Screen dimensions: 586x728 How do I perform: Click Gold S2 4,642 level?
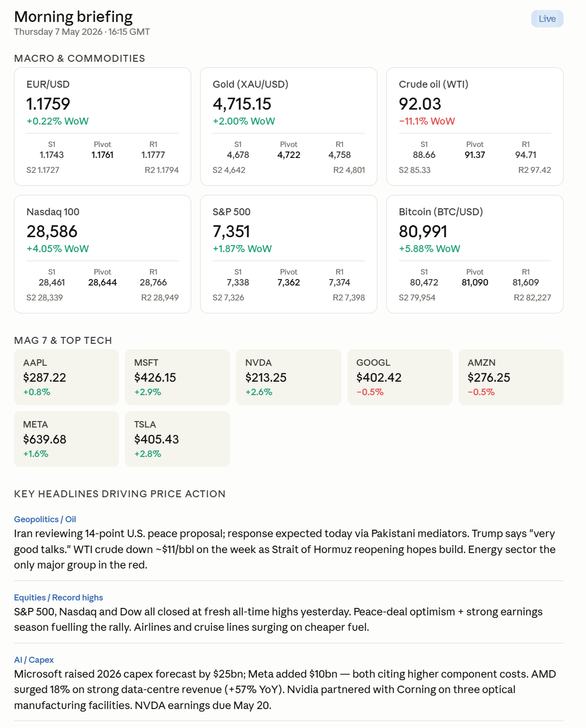point(229,170)
